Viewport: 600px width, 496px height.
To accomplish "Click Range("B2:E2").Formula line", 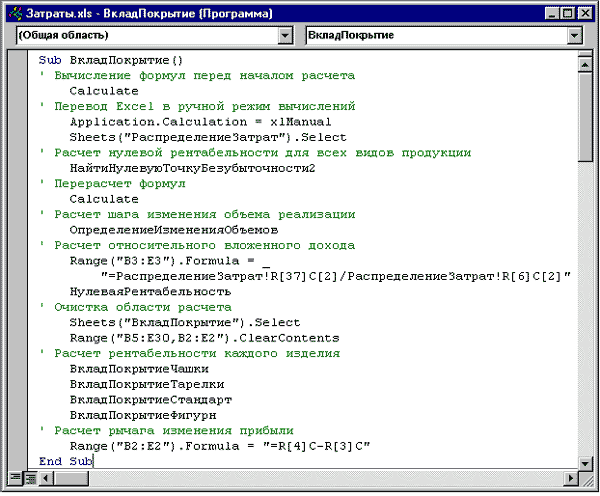I will [x=220, y=446].
